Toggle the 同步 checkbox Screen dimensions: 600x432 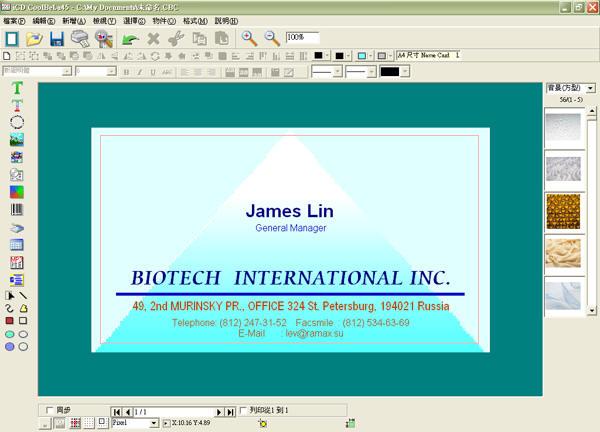(49, 410)
